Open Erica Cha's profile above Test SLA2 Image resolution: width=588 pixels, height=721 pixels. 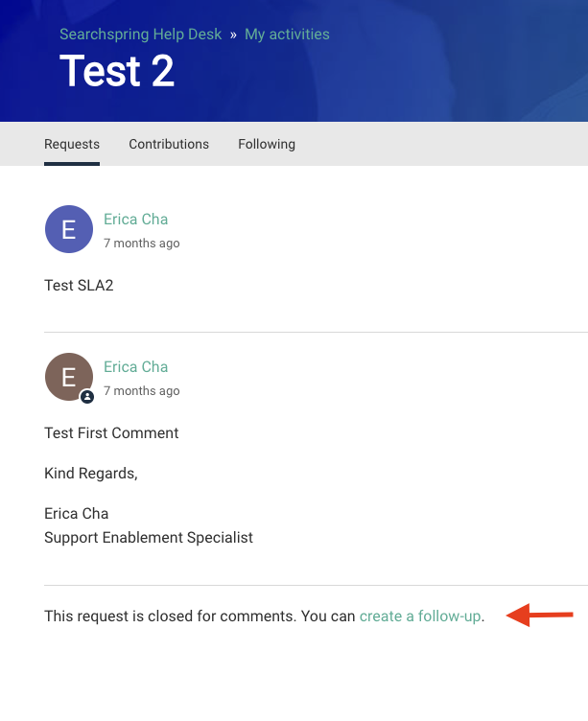(135, 220)
